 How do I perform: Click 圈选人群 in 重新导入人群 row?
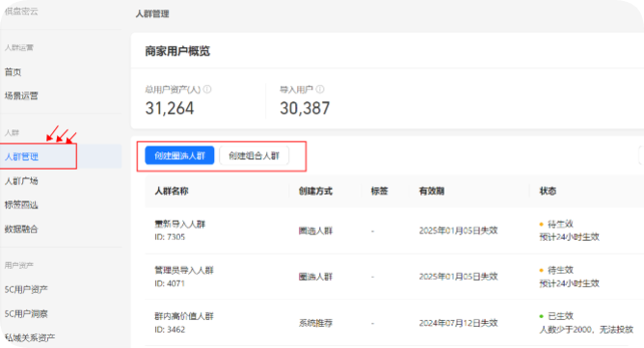coord(315,231)
